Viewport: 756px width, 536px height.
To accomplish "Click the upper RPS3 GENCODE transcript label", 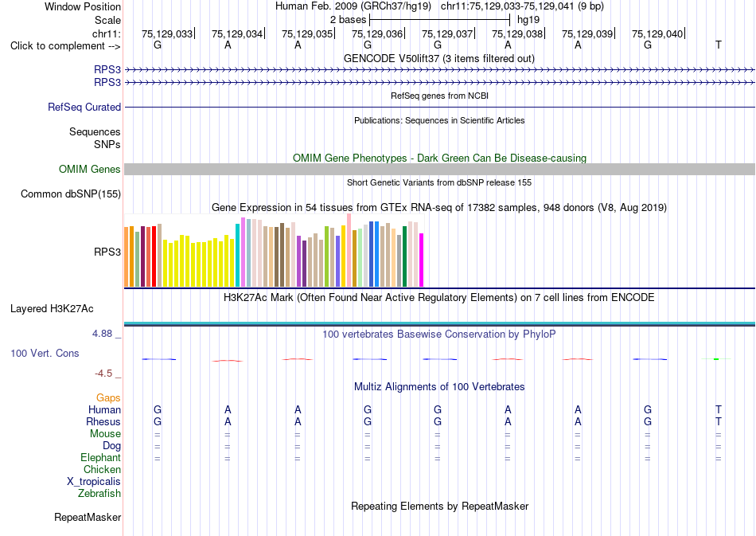I will (x=107, y=70).
